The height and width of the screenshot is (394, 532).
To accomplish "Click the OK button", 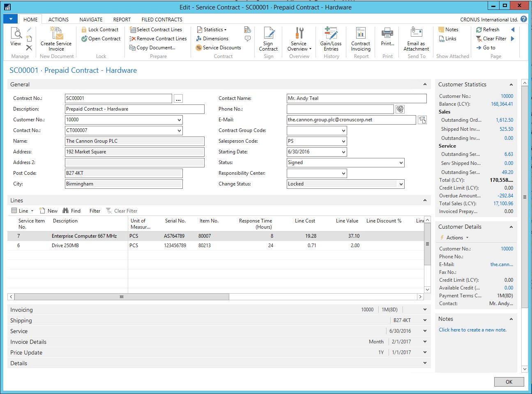I will point(509,382).
